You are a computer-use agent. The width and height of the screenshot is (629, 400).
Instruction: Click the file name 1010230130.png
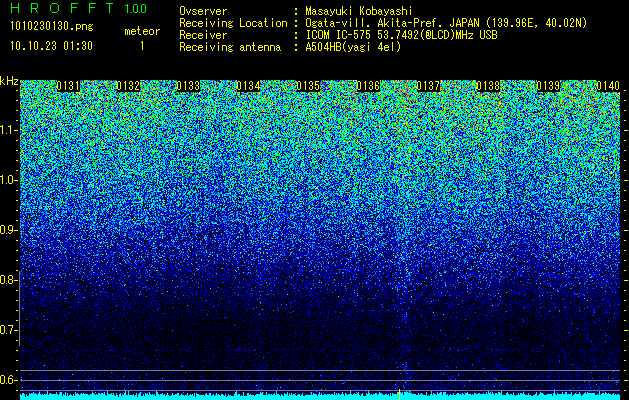pos(52,27)
